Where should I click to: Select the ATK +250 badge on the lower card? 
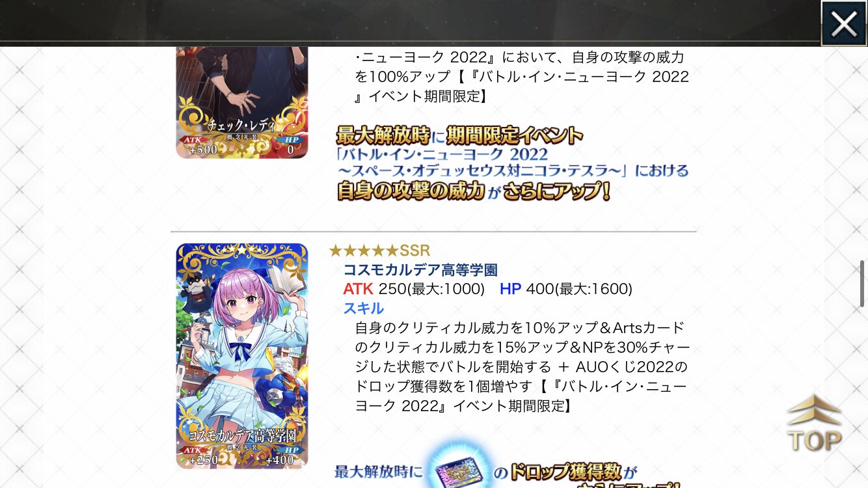200,456
